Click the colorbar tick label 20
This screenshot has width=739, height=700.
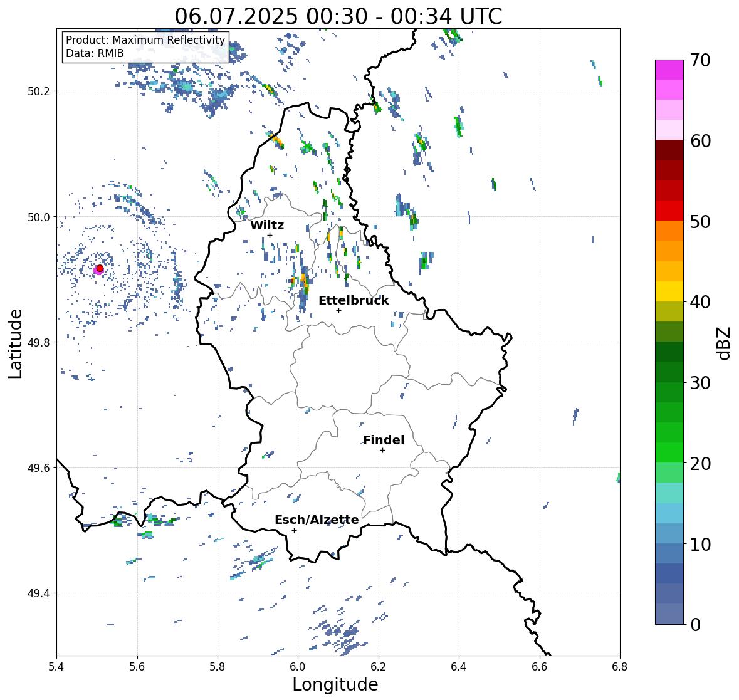pyautogui.click(x=700, y=464)
